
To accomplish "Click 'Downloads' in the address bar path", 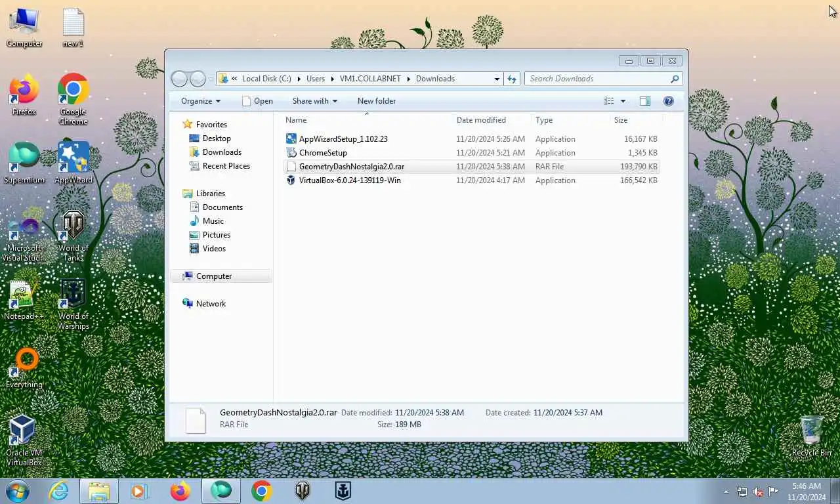I will 435,79.
